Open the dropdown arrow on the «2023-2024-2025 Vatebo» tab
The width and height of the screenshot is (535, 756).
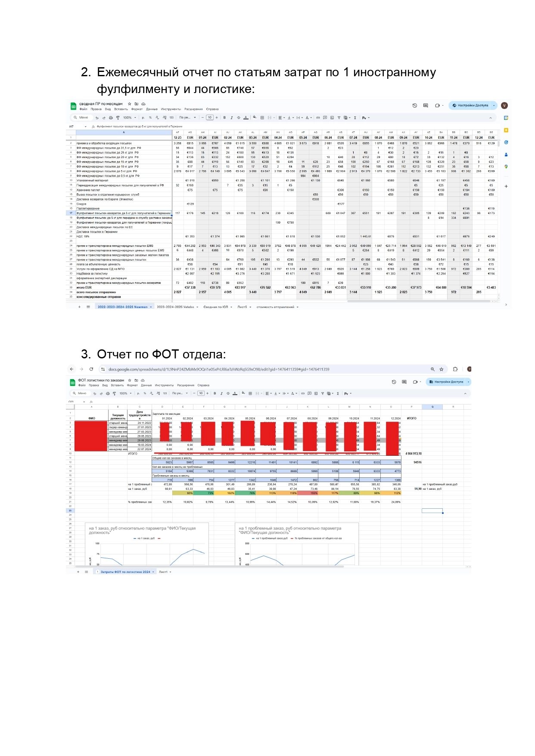click(x=197, y=307)
